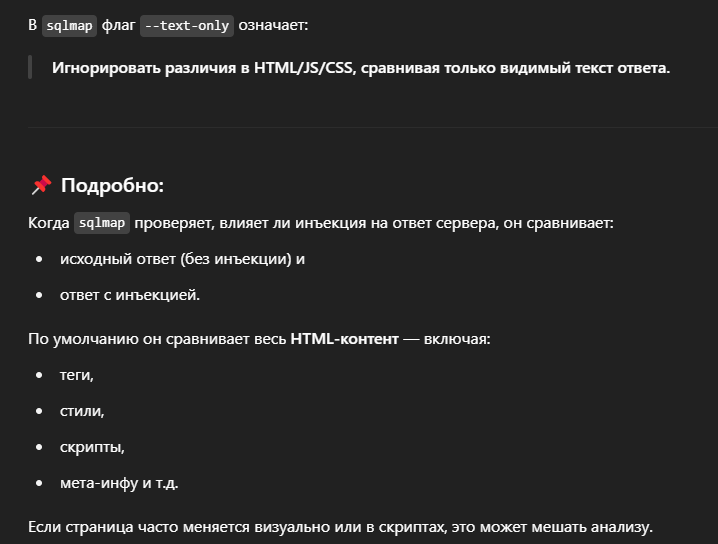The height and width of the screenshot is (544, 718).
Task: Click the bold HTML-контент text
Action: tap(344, 339)
